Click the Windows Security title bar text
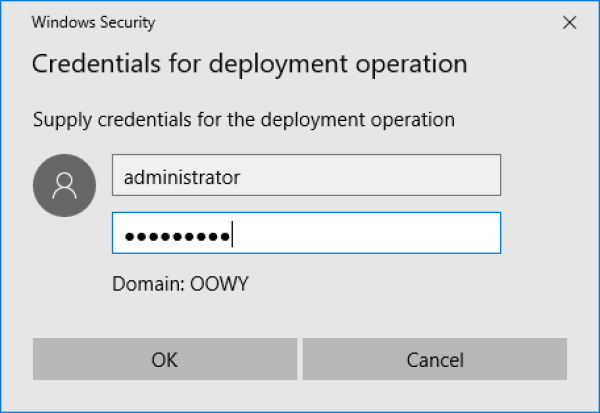This screenshot has width=600, height=413. 94,21
